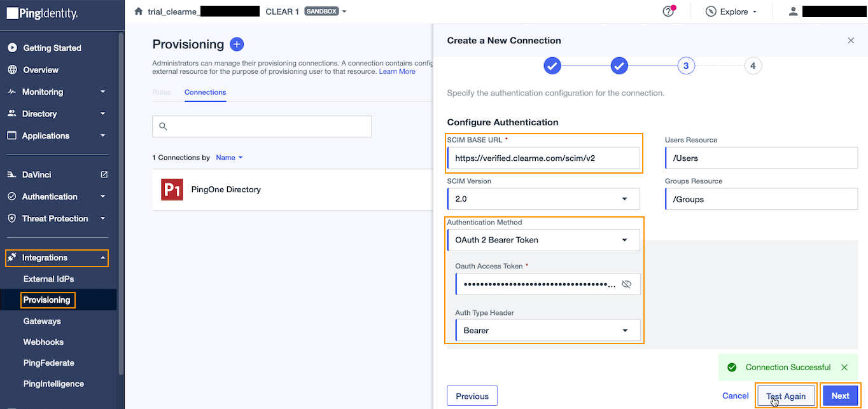Open the SCIM Version dropdown
This screenshot has width=868, height=409.
544,198
